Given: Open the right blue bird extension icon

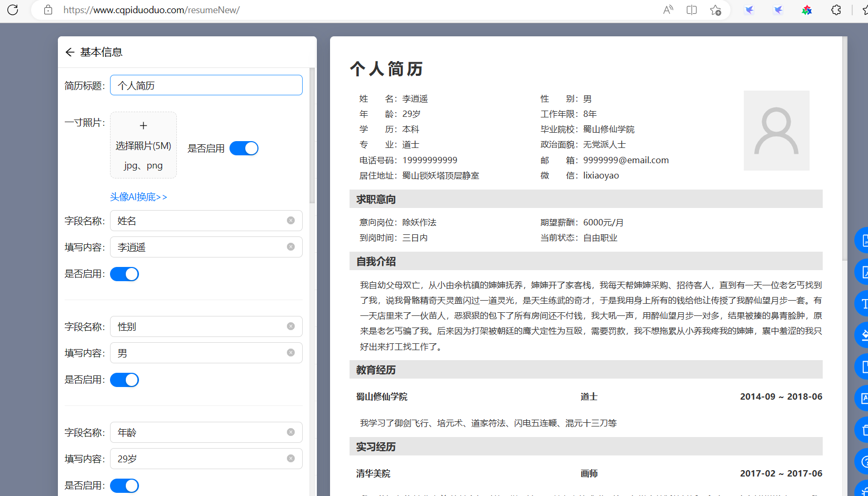Looking at the screenshot, I should tap(778, 9).
